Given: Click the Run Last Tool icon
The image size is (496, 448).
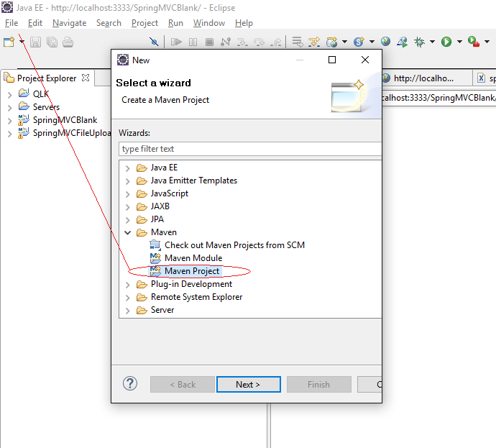Looking at the screenshot, I should (474, 42).
